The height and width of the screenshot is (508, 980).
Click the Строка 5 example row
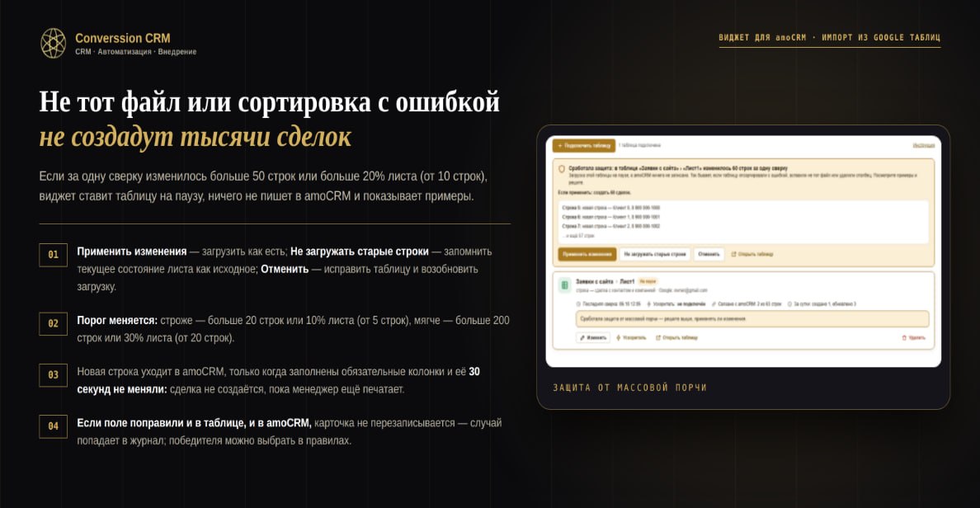(x=610, y=208)
